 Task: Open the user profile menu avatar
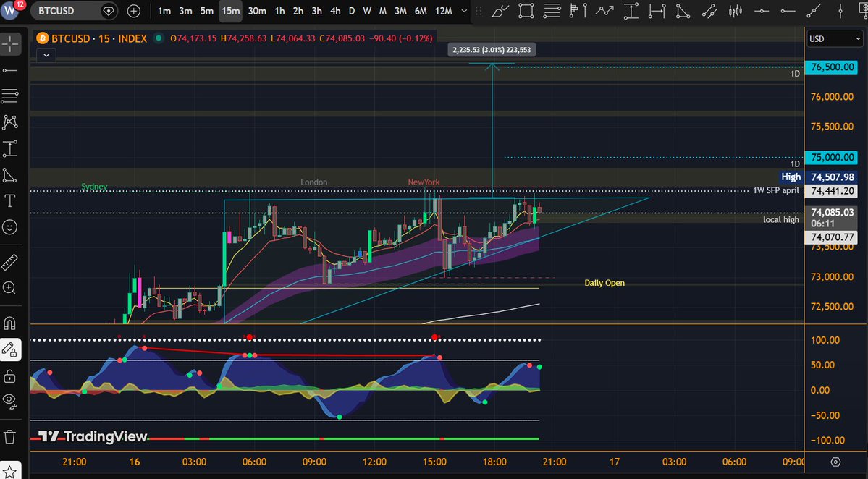point(10,11)
